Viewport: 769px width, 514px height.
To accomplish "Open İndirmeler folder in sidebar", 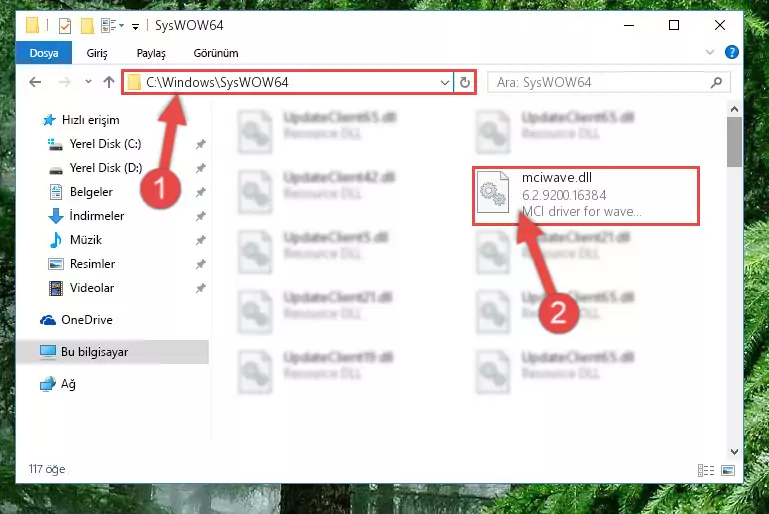I will coord(97,216).
